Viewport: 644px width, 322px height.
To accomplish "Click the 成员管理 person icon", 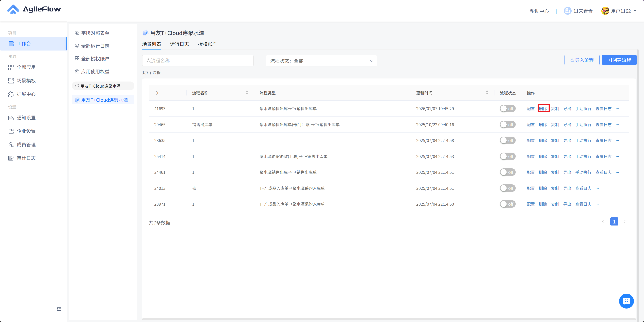I will [11, 145].
